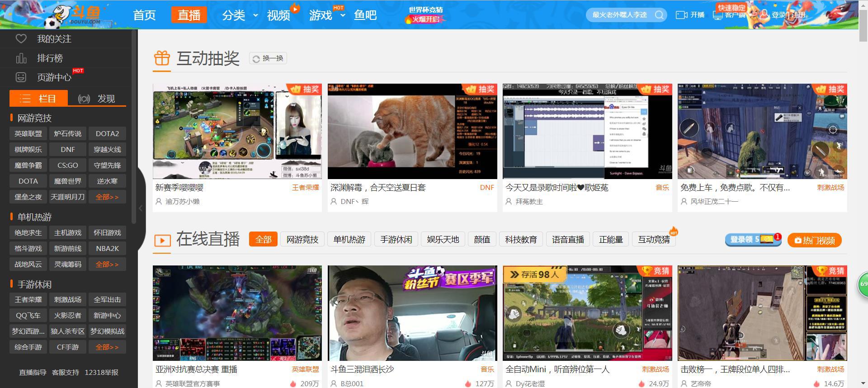Open 今天又是录歌时间啦 stream thumbnail

[x=587, y=131]
